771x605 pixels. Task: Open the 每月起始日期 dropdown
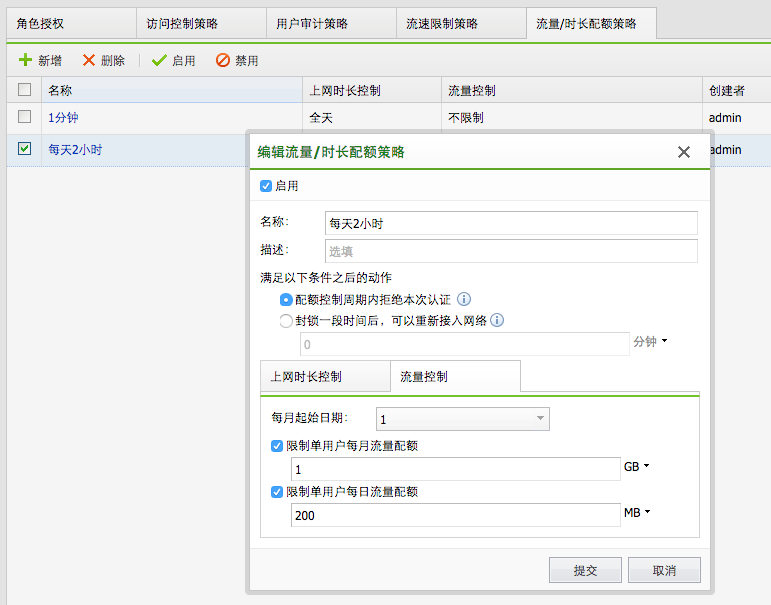[x=462, y=419]
